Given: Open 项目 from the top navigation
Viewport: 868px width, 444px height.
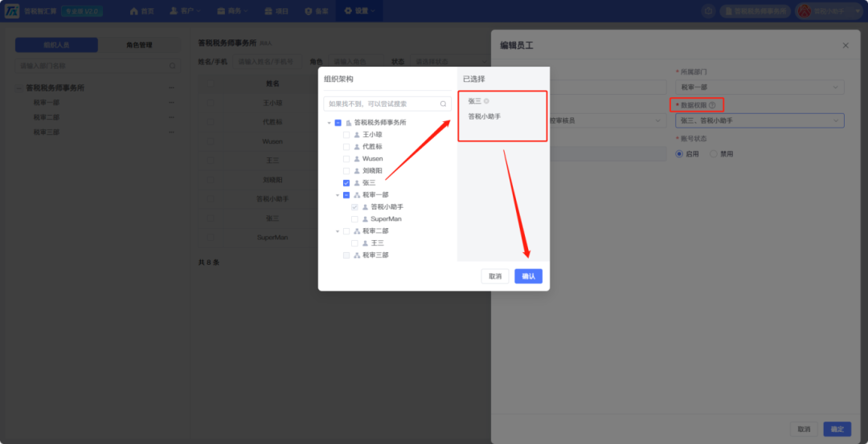Looking at the screenshot, I should (276, 11).
